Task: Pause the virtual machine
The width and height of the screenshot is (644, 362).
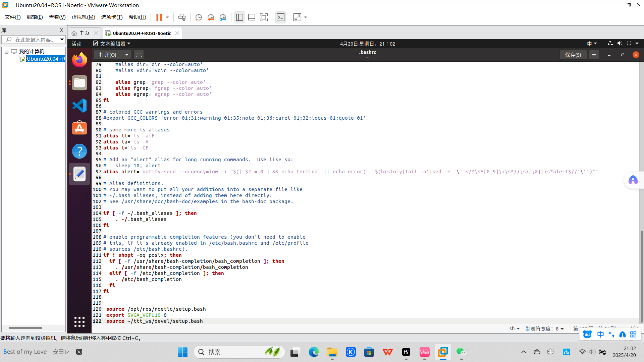Action: (x=159, y=17)
